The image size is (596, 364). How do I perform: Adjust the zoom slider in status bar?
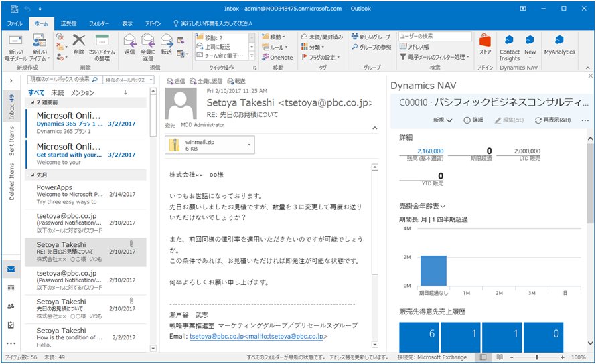tap(536, 357)
